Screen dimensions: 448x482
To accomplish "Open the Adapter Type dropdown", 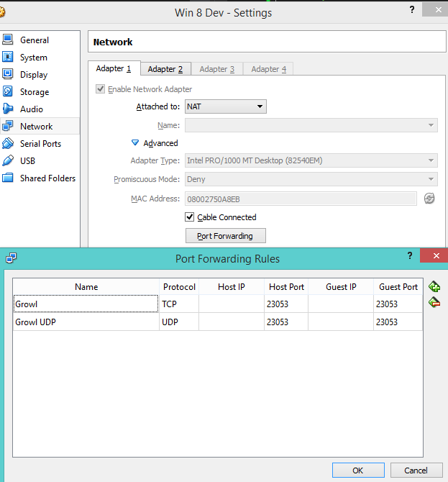I will click(311, 160).
